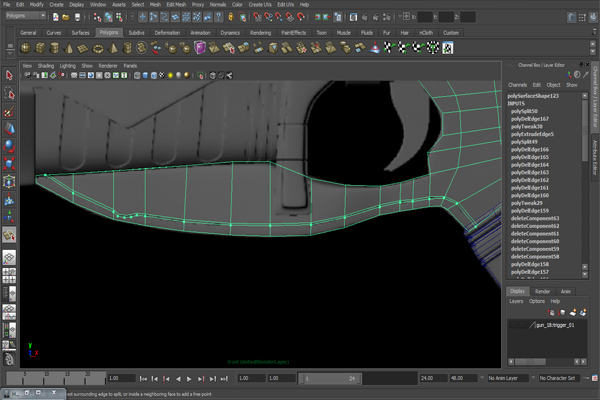Toggle viewport grid display
Screen dimensions: 600x400
tap(74, 75)
